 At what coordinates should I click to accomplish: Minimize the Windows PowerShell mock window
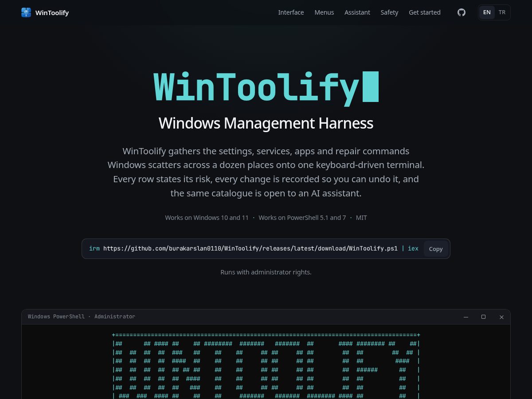pyautogui.click(x=466, y=317)
